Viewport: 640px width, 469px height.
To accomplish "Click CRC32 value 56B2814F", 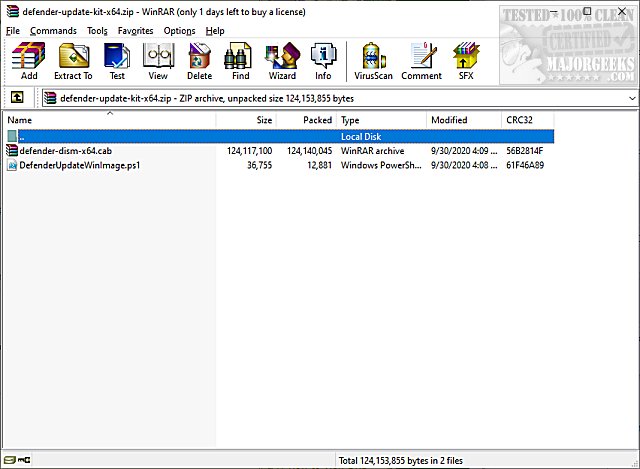I will tap(524, 151).
